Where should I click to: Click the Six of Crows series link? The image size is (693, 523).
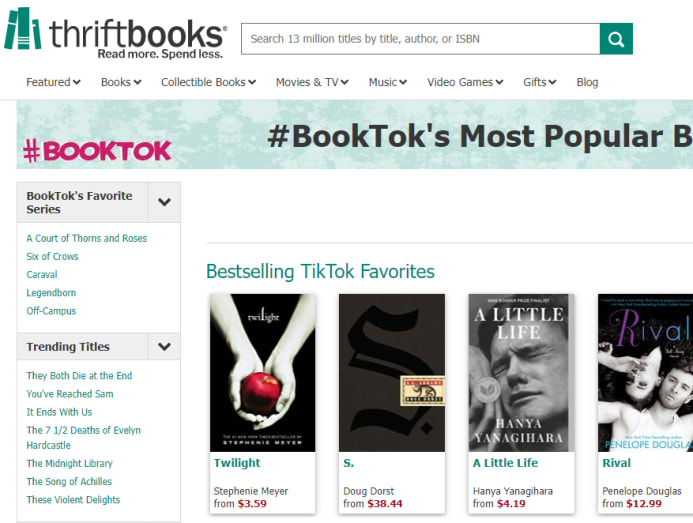pos(53,256)
